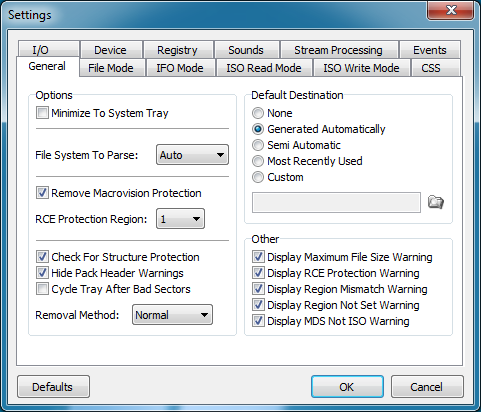Confirm settings with the OK button
481x412 pixels.
347,387
